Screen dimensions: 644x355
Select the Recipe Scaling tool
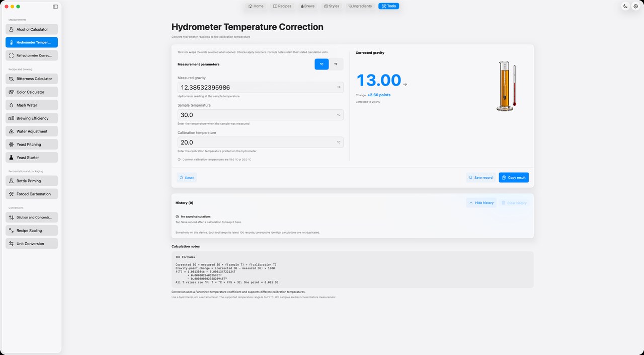(32, 230)
